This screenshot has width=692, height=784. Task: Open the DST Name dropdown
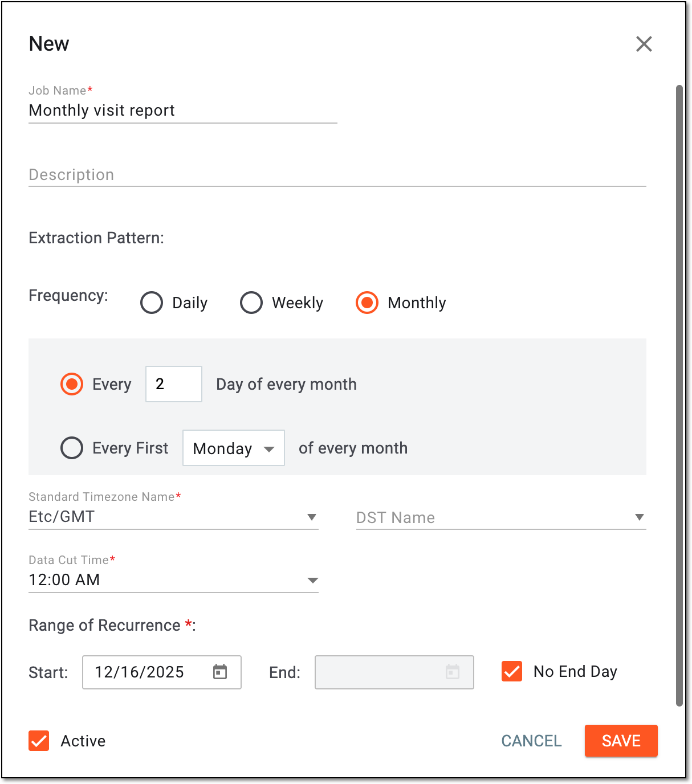coord(501,517)
